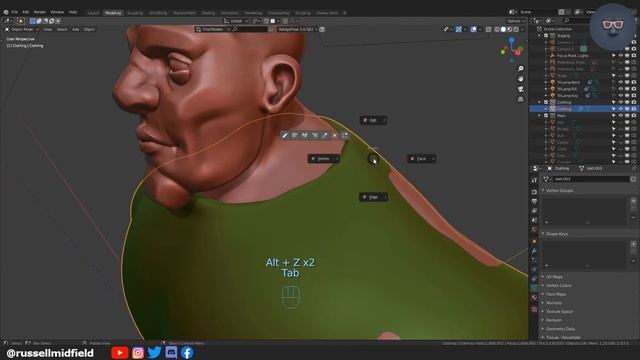
Task: Open the Modifiers wrench properties tab
Action: coord(534,251)
